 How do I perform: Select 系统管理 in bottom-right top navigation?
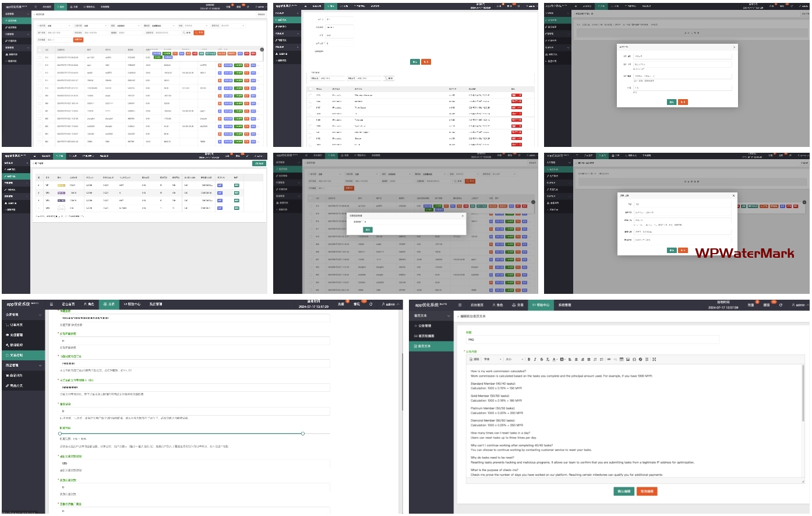[x=564, y=305]
